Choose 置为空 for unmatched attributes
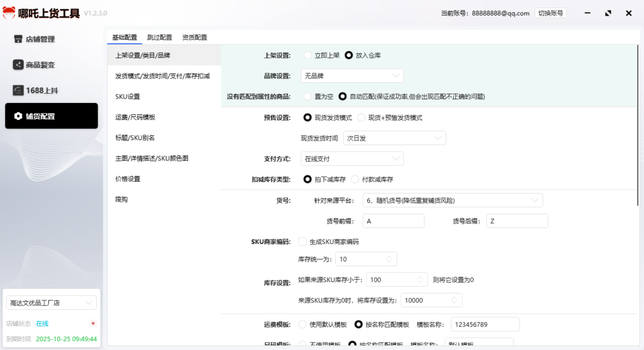 (x=308, y=97)
